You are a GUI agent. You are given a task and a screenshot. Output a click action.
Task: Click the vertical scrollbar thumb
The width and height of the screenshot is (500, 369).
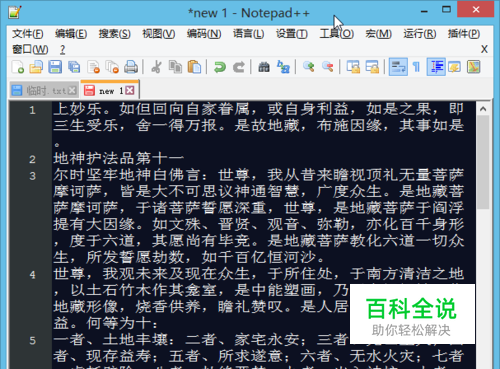point(483,162)
